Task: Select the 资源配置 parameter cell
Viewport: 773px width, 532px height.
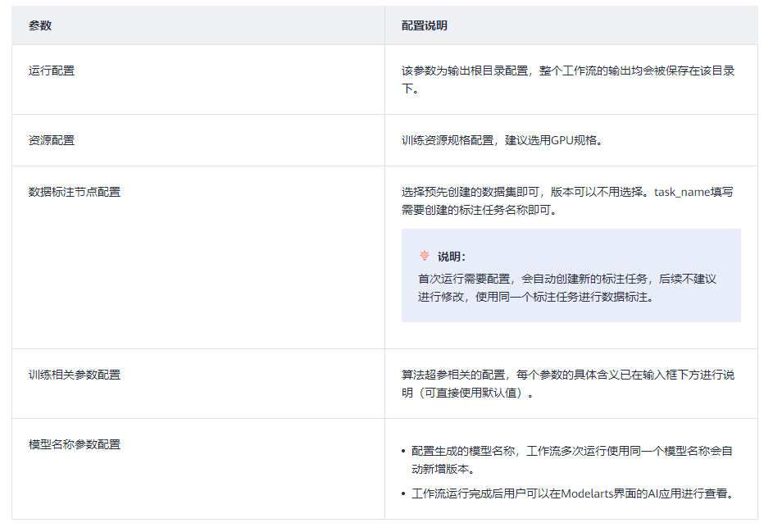Action: coord(52,140)
